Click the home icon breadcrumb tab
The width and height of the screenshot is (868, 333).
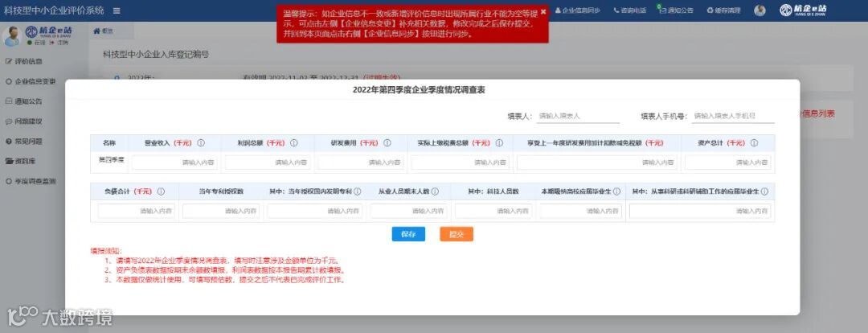point(104,31)
